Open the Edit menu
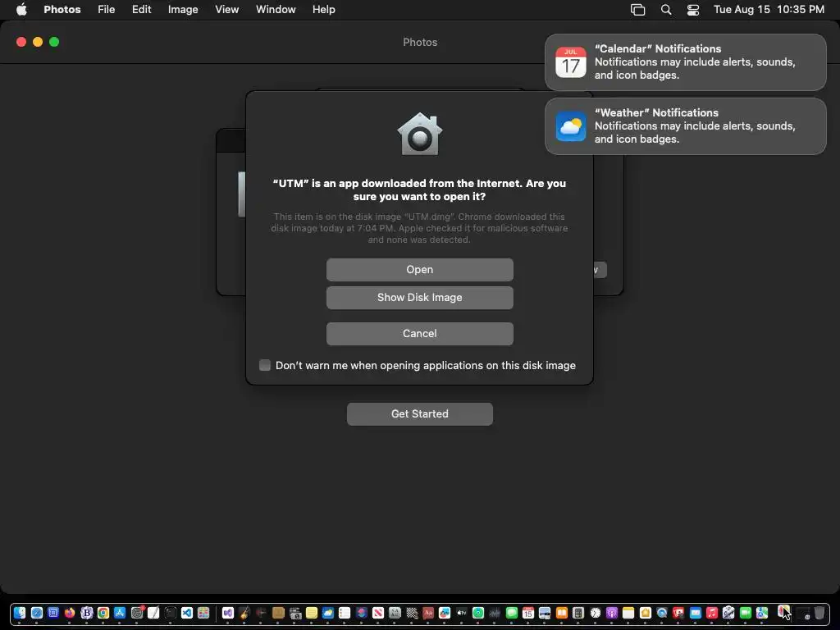Image resolution: width=840 pixels, height=630 pixels. [x=141, y=10]
